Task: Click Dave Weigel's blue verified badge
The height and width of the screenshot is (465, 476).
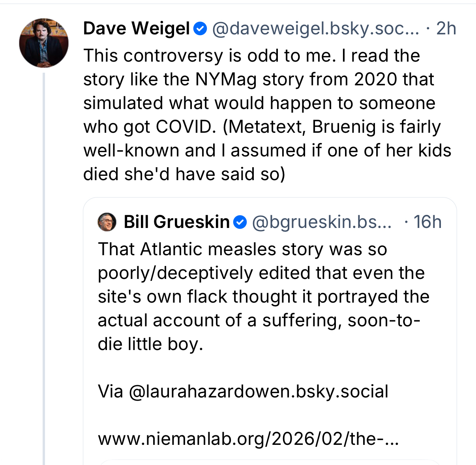Action: [x=201, y=29]
